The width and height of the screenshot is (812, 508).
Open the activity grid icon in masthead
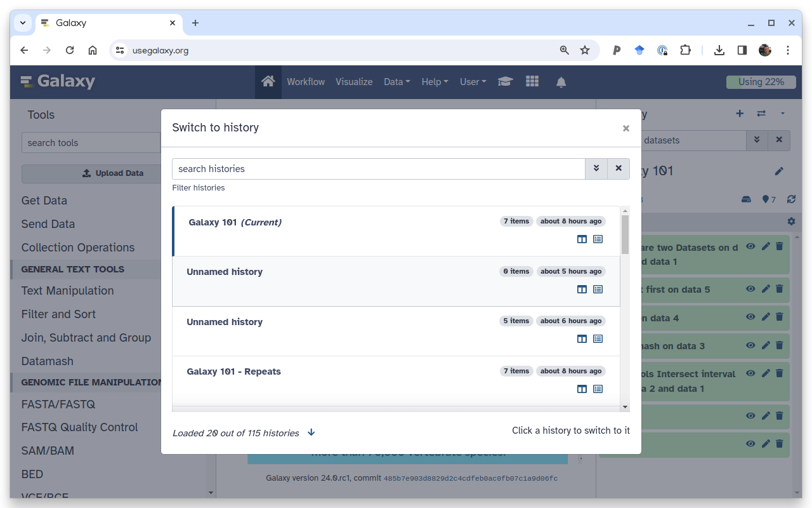click(x=532, y=82)
